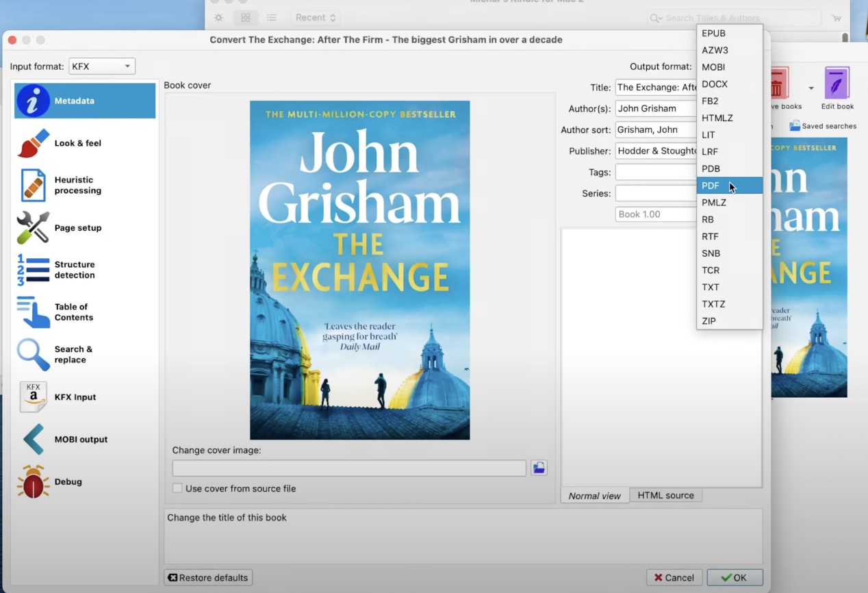868x593 pixels.
Task: Enable Use cover from source file
Action: click(177, 488)
